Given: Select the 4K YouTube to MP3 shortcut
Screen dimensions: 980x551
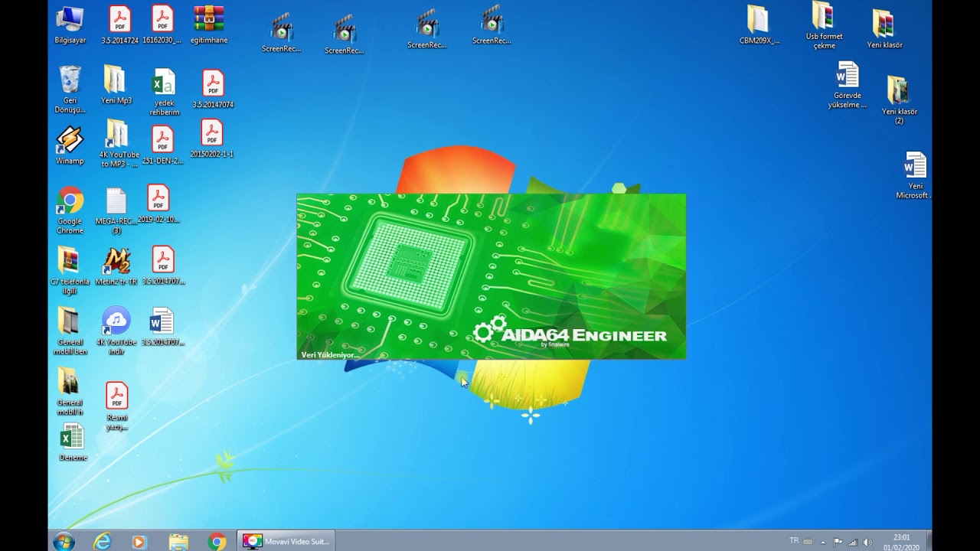Looking at the screenshot, I should tap(119, 143).
